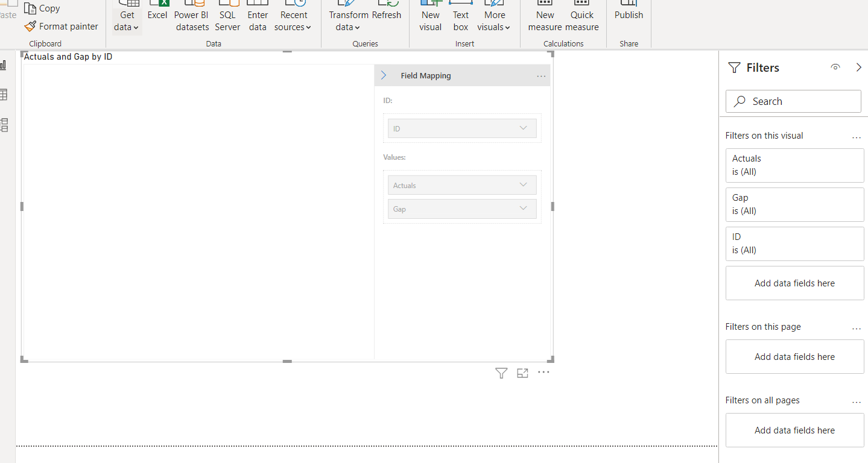The image size is (868, 463).
Task: Open the Get data dropdown
Action: (127, 17)
